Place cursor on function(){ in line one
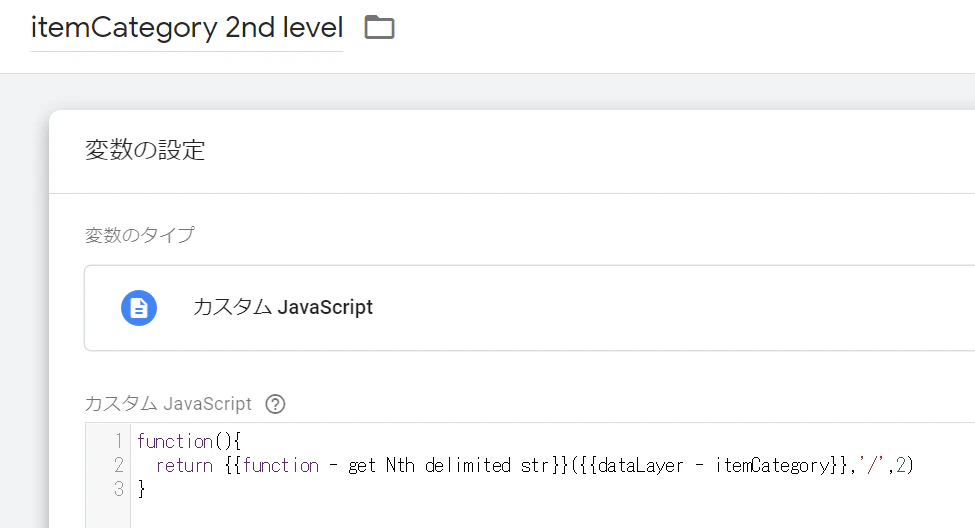 click(189, 442)
